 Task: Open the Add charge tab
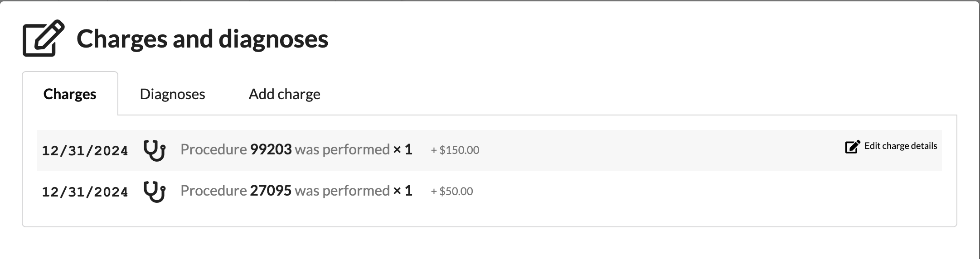point(284,94)
